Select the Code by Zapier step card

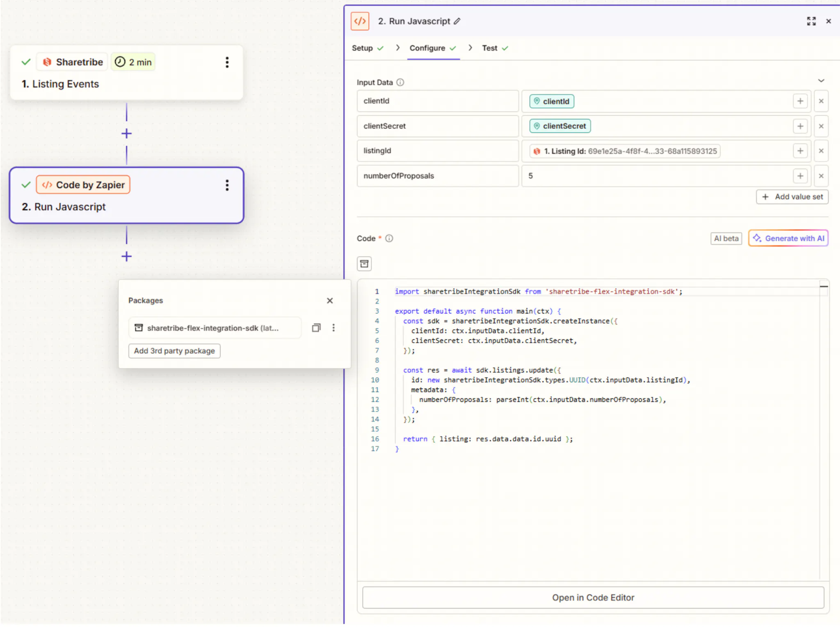tap(126, 195)
